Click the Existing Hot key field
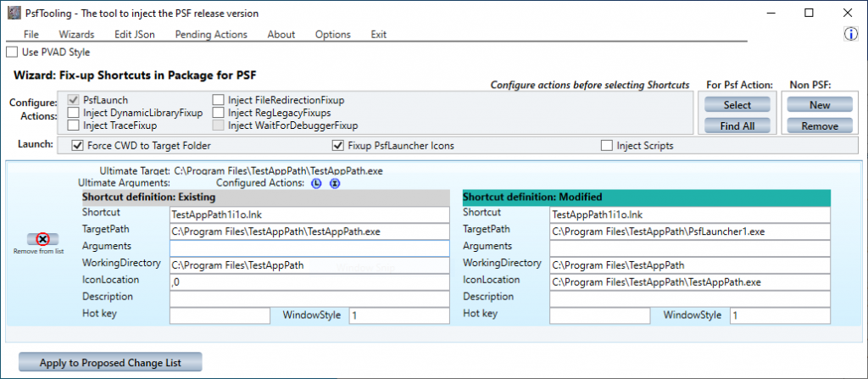 [220, 315]
